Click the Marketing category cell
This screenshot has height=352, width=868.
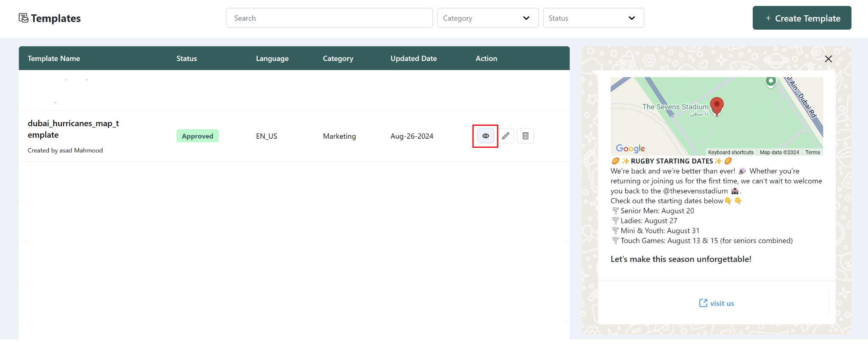(339, 136)
